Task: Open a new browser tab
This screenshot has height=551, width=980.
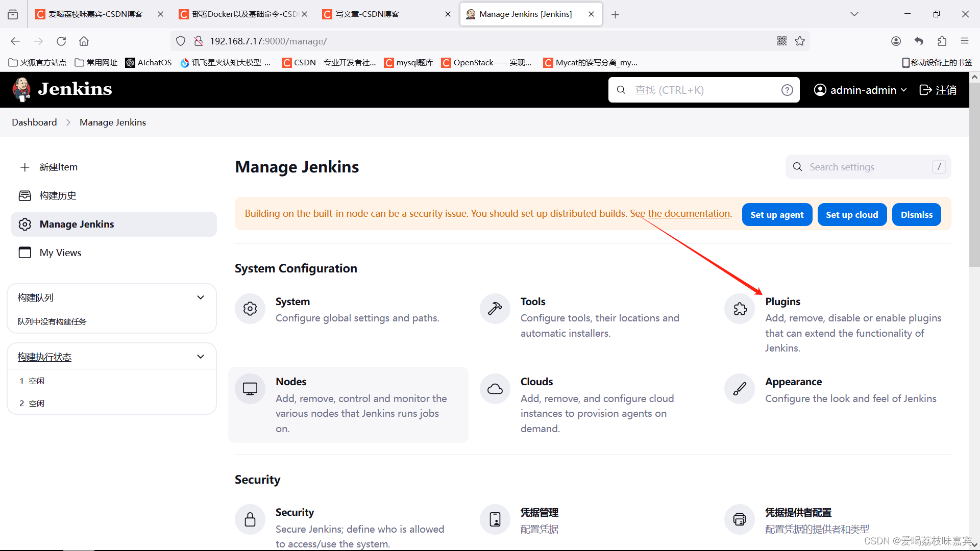Action: [616, 15]
